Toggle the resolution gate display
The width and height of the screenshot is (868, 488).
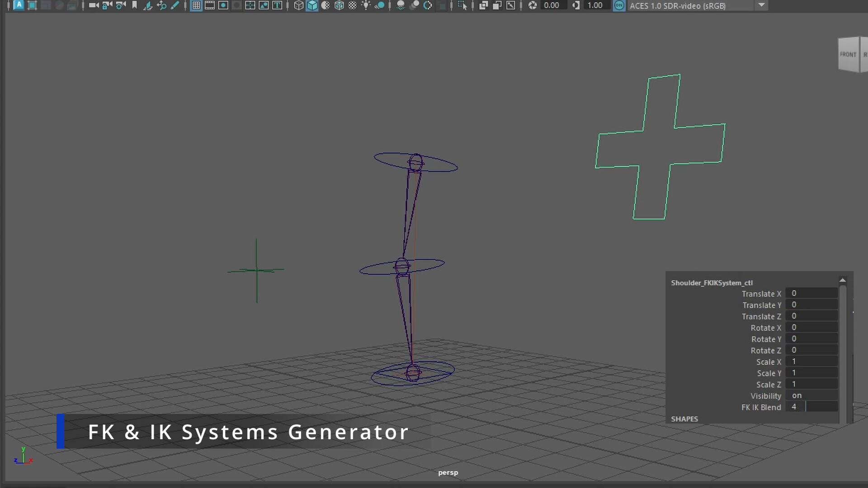click(x=223, y=6)
